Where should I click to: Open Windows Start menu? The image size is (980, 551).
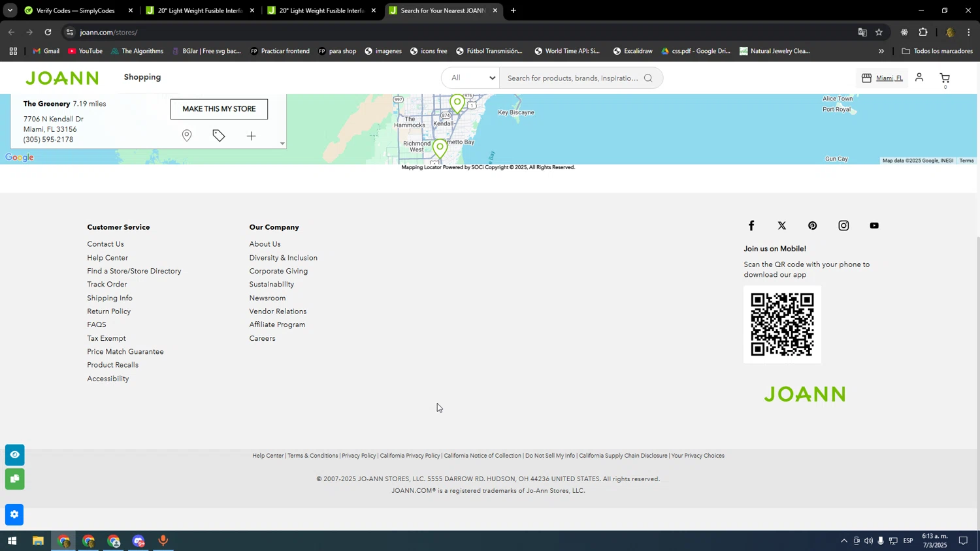[12, 541]
